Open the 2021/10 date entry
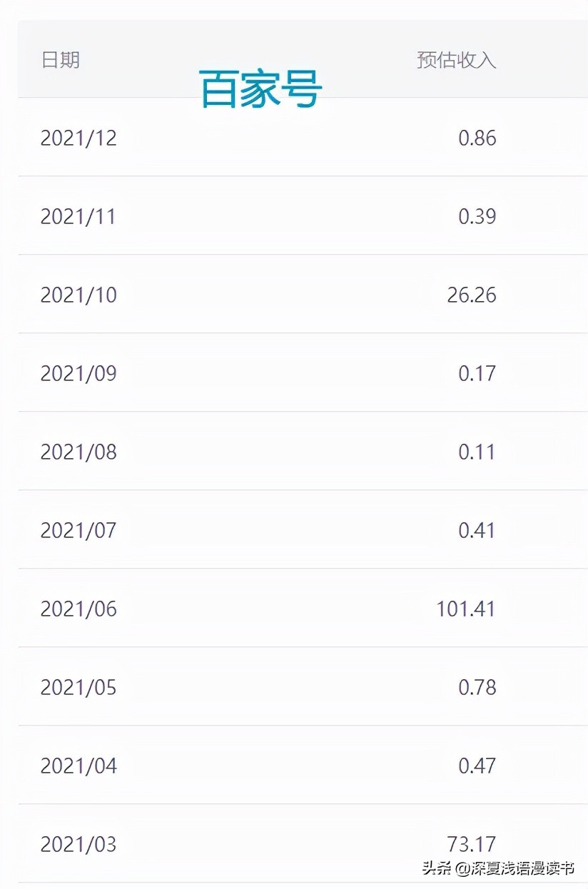Screen dimensions: 588x889 78,295
